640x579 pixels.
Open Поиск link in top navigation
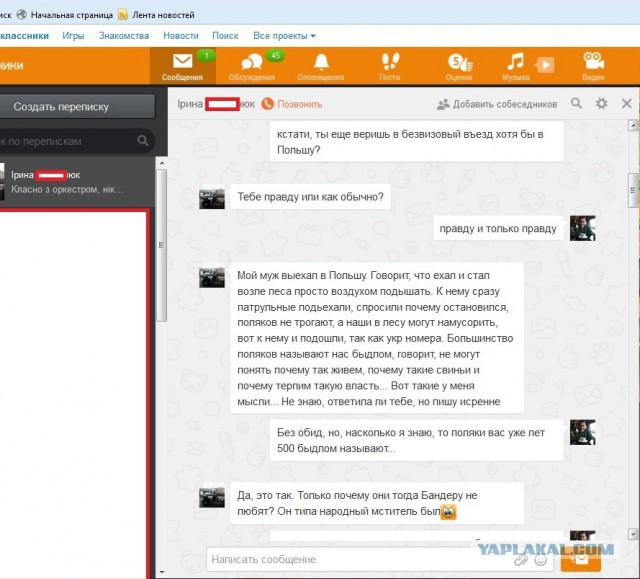click(225, 35)
